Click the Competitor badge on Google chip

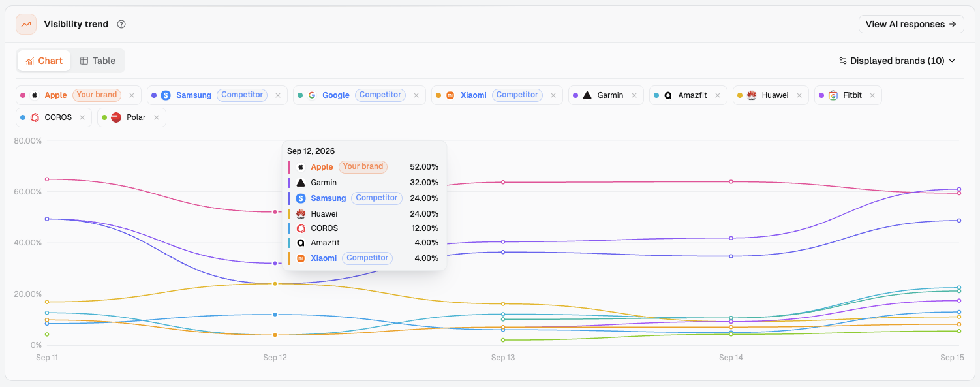380,95
